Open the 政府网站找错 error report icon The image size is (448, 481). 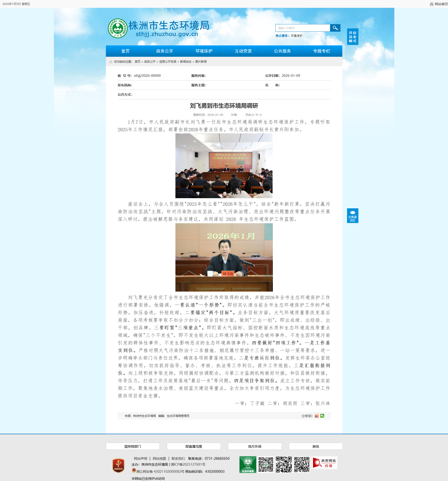(324, 463)
